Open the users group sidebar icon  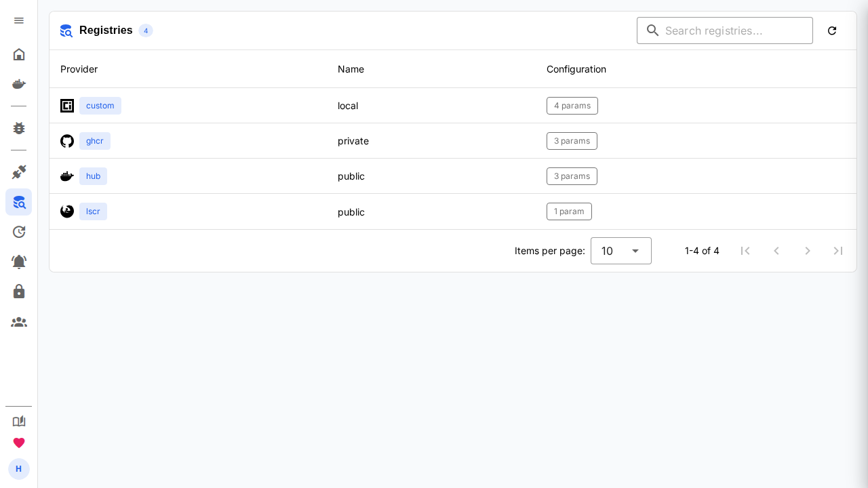[x=19, y=322]
